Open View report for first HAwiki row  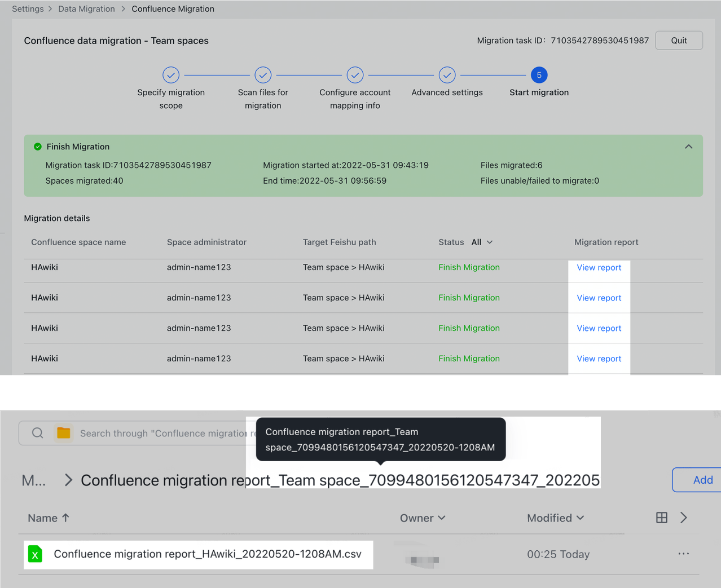click(599, 268)
